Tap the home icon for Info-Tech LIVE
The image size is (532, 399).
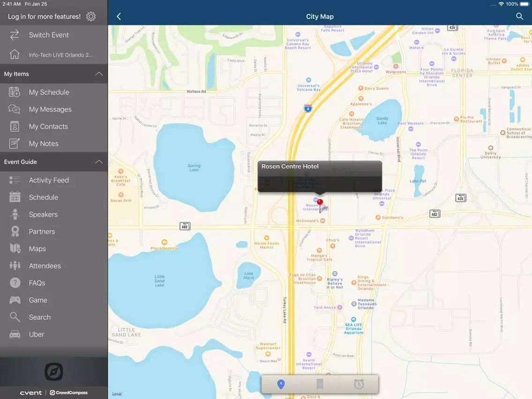pos(15,54)
